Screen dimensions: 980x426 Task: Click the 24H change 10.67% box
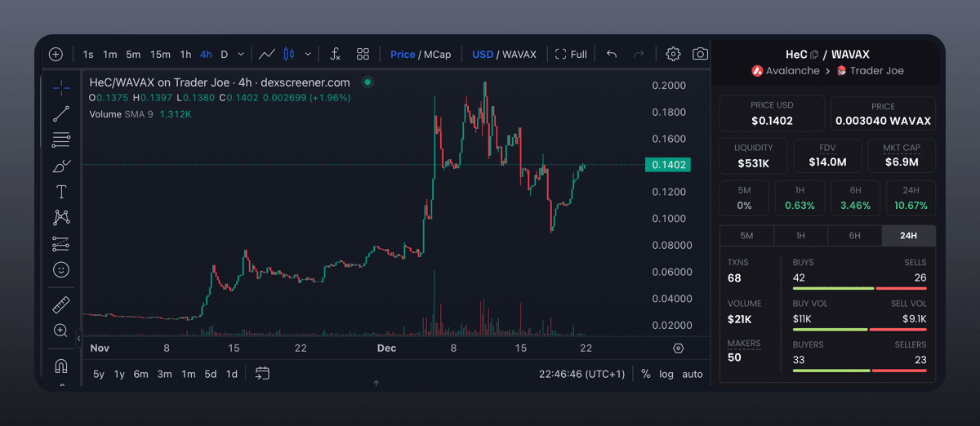[x=911, y=198]
